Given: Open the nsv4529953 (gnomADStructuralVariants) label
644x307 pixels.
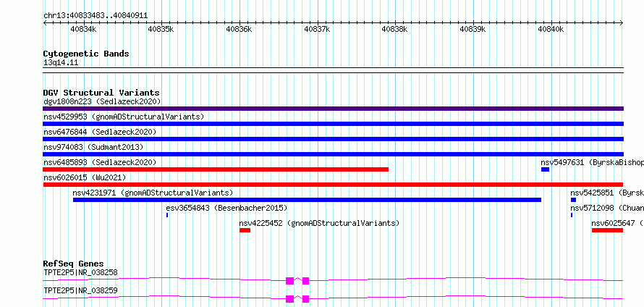Looking at the screenshot, I should point(124,117).
